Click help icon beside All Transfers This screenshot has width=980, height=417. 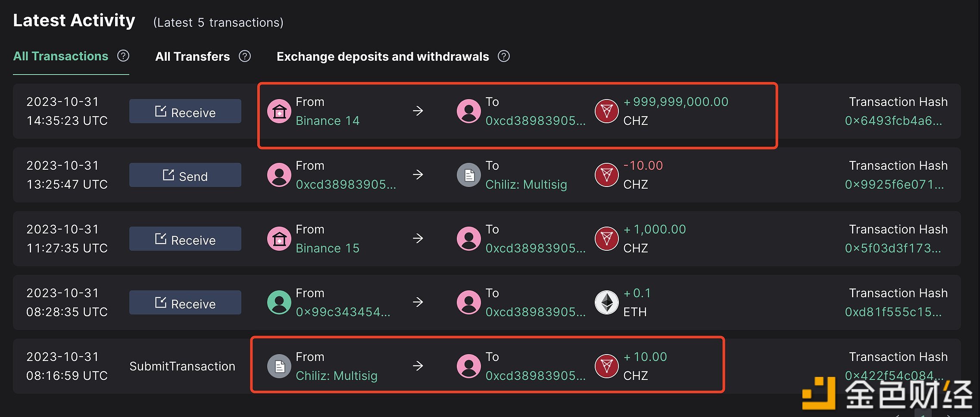245,56
